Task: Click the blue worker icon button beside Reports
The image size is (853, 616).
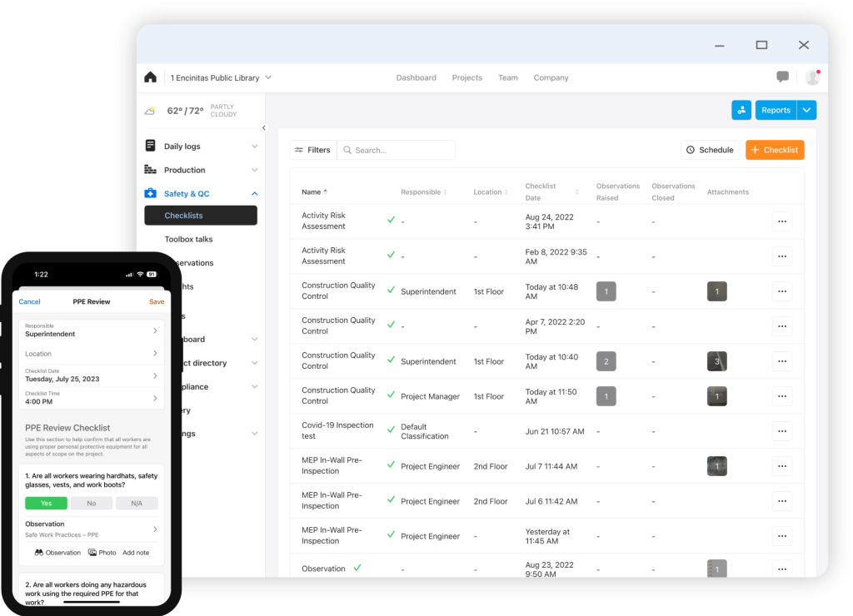Action: coord(741,110)
